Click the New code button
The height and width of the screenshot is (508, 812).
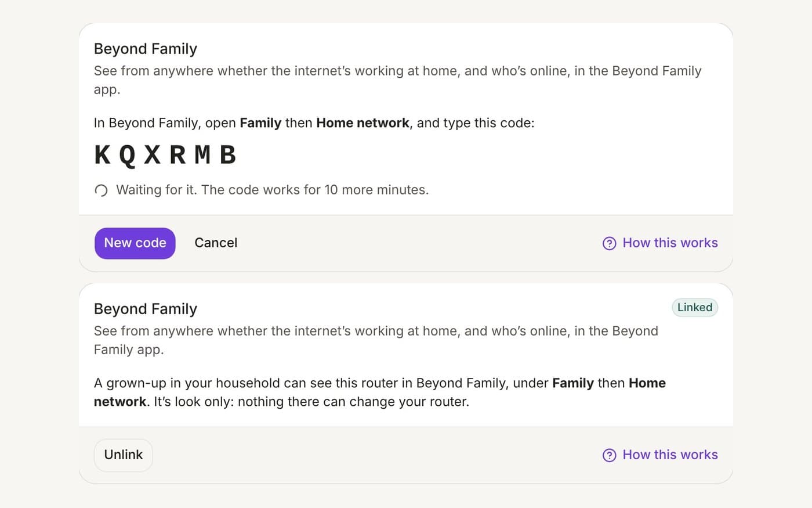(135, 243)
